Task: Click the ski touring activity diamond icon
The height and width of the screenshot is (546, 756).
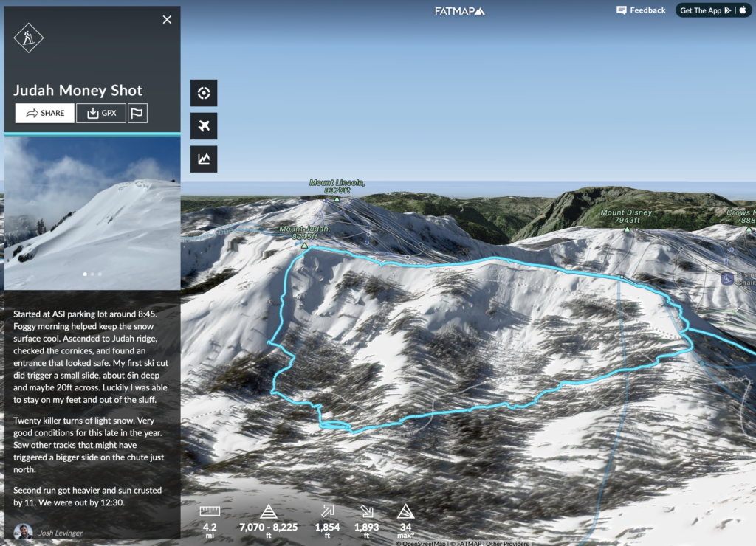Action: click(29, 38)
